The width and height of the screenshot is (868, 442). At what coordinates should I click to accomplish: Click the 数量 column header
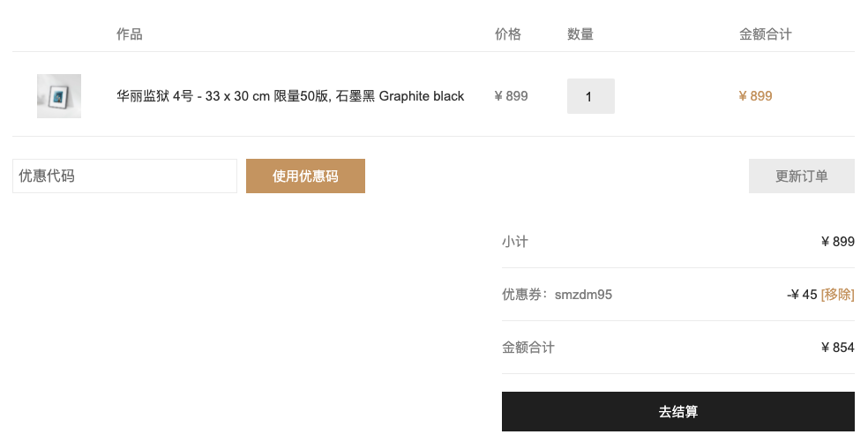coord(580,34)
